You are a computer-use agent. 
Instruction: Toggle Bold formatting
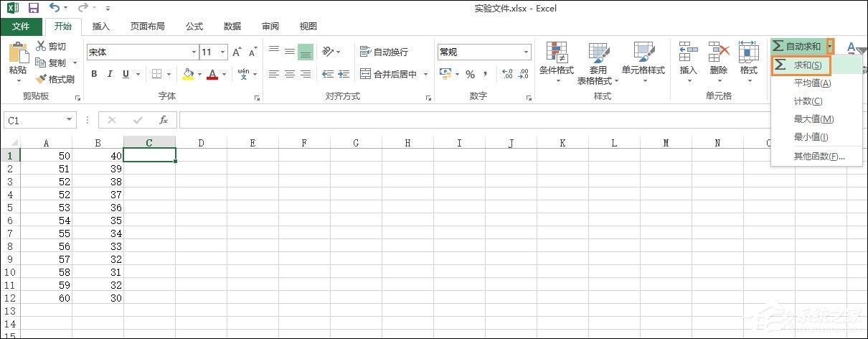94,74
